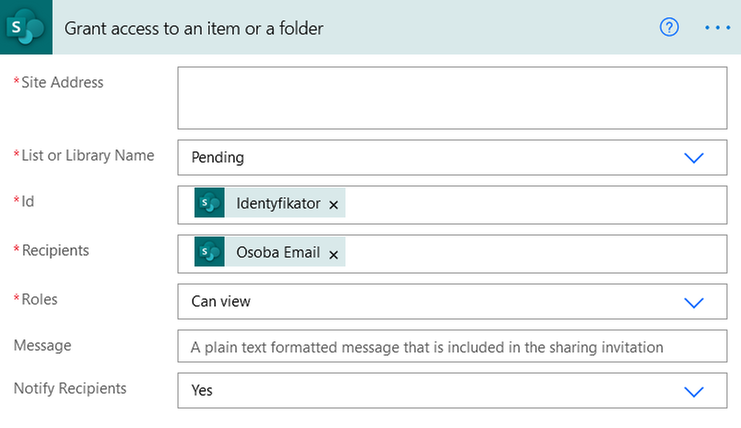Click the SharePoint icon in the Osoba Email token
The height and width of the screenshot is (428, 741).
210,253
